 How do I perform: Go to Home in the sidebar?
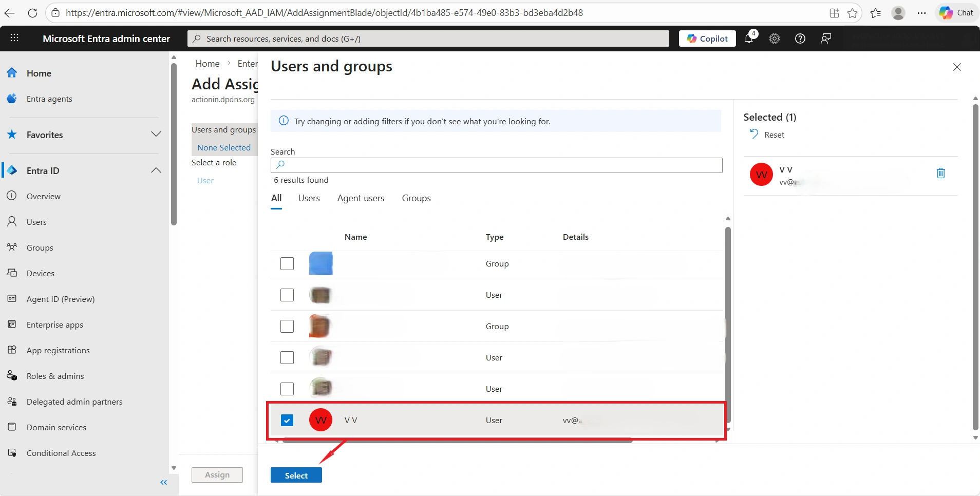click(x=39, y=73)
